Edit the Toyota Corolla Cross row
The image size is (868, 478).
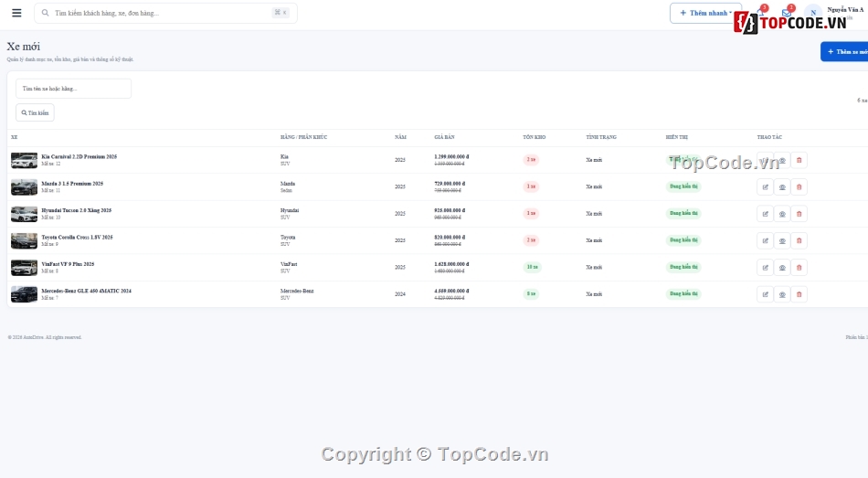[765, 241]
